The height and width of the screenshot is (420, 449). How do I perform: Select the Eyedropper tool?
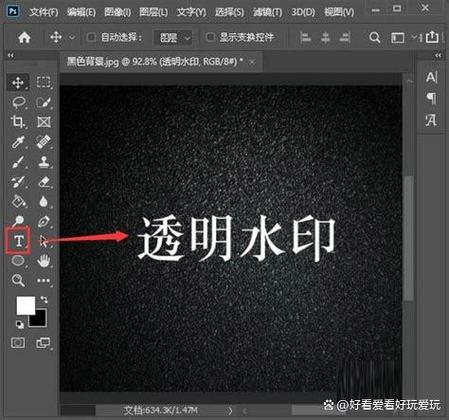pyautogui.click(x=18, y=142)
